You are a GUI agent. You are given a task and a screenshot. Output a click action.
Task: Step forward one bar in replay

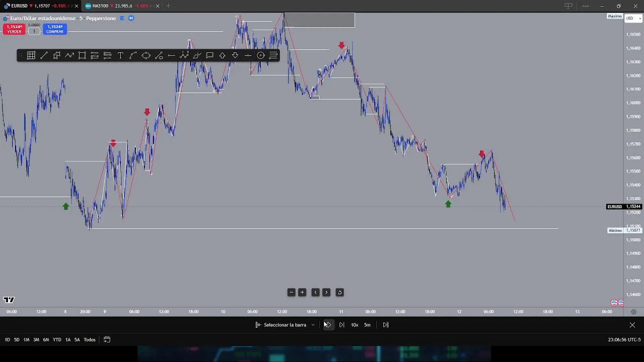pos(342,325)
